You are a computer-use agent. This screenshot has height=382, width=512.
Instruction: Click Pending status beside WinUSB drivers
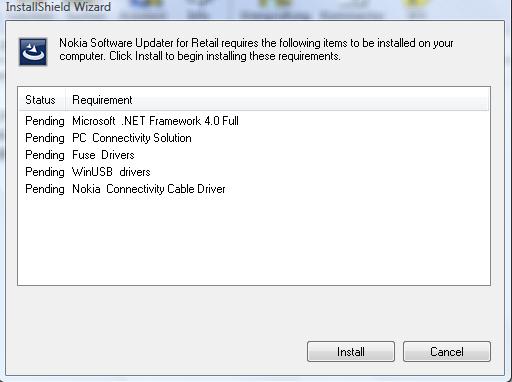point(45,172)
